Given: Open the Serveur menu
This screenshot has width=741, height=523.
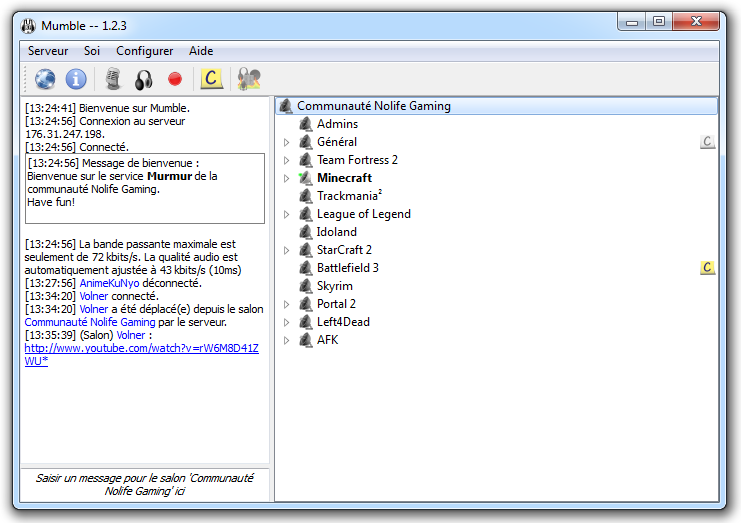Looking at the screenshot, I should (x=48, y=51).
